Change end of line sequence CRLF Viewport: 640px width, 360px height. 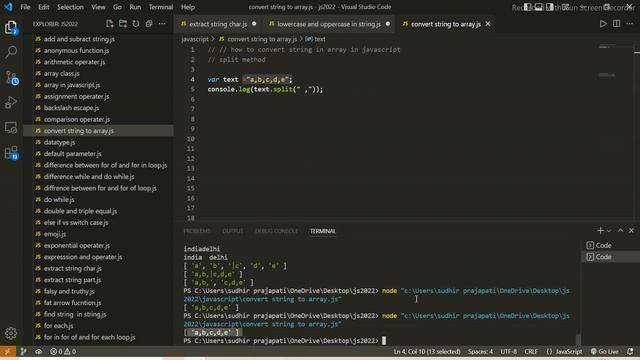[x=531, y=351]
